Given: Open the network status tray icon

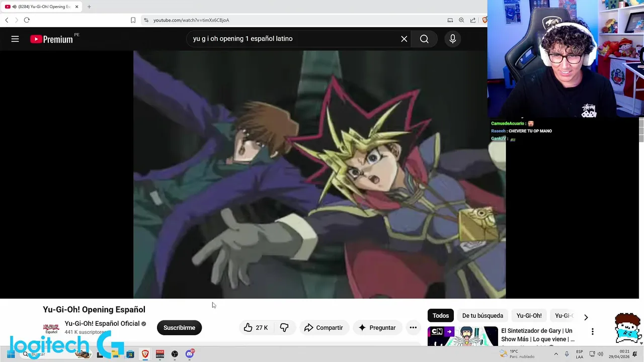Looking at the screenshot, I should pos(592,354).
